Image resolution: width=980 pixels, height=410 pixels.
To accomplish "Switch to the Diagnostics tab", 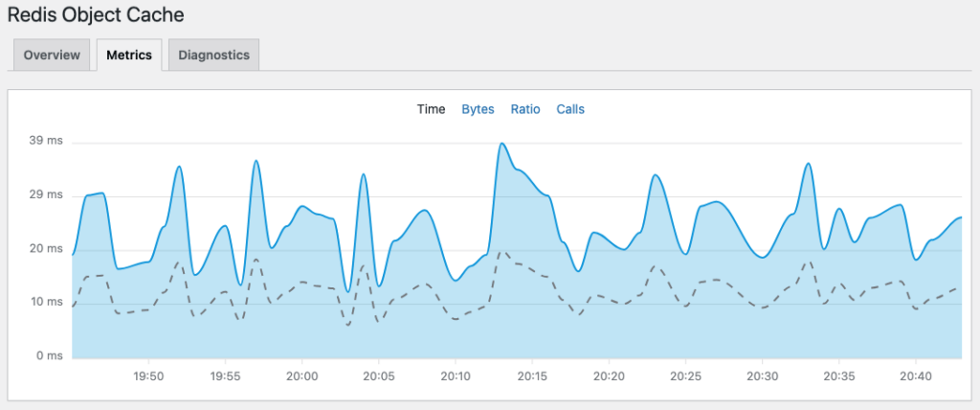I will (213, 56).
